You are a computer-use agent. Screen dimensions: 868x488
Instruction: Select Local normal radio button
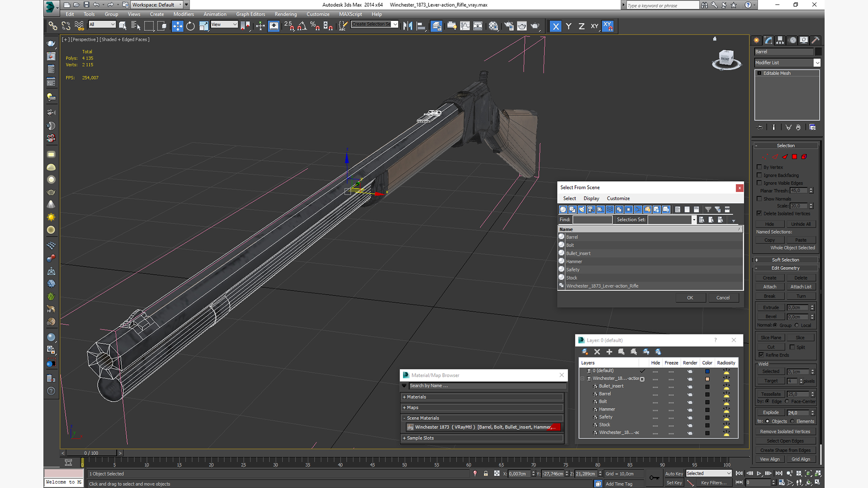tap(797, 325)
